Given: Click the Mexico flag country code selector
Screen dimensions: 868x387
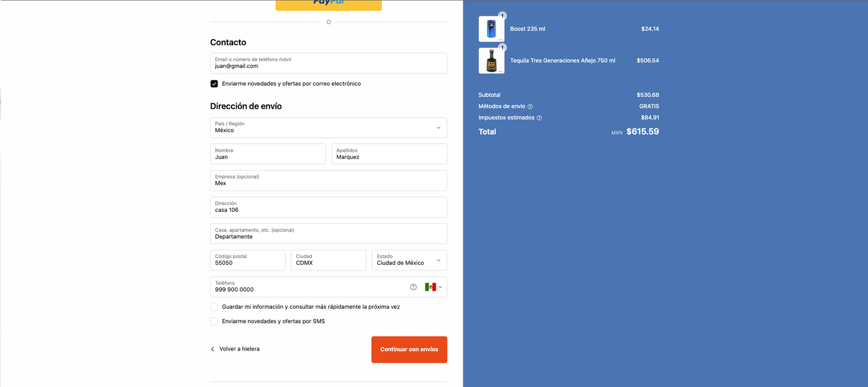Looking at the screenshot, I should [430, 287].
